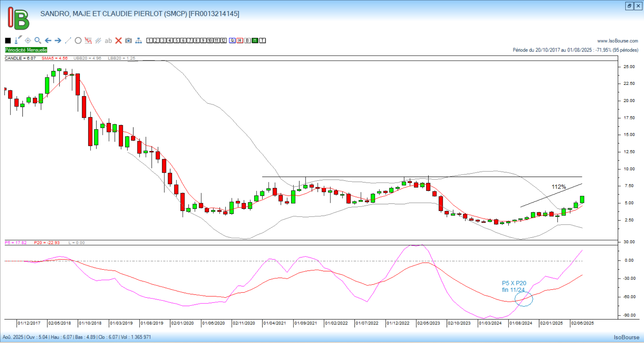The image size is (644, 343).
Task: Click the 'P5 X P20' annotation
Action: (x=514, y=283)
